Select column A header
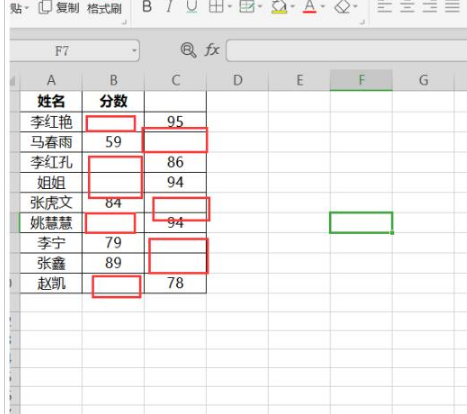 pos(51,80)
